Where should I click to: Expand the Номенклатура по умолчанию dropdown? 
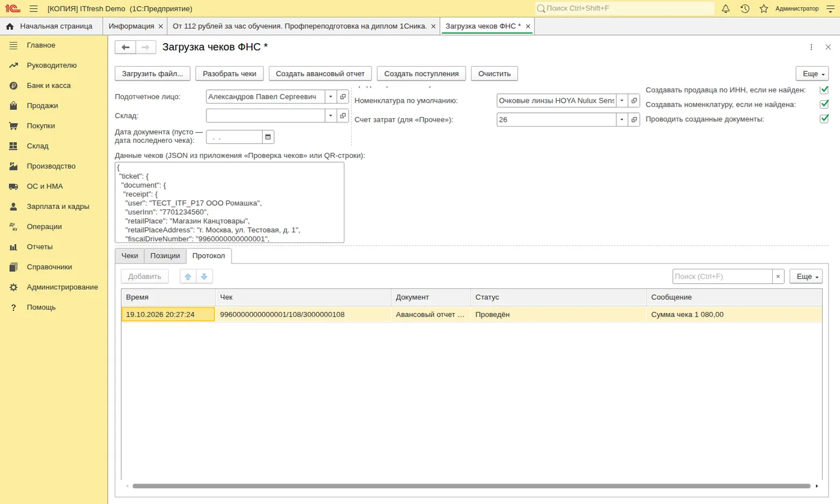622,101
